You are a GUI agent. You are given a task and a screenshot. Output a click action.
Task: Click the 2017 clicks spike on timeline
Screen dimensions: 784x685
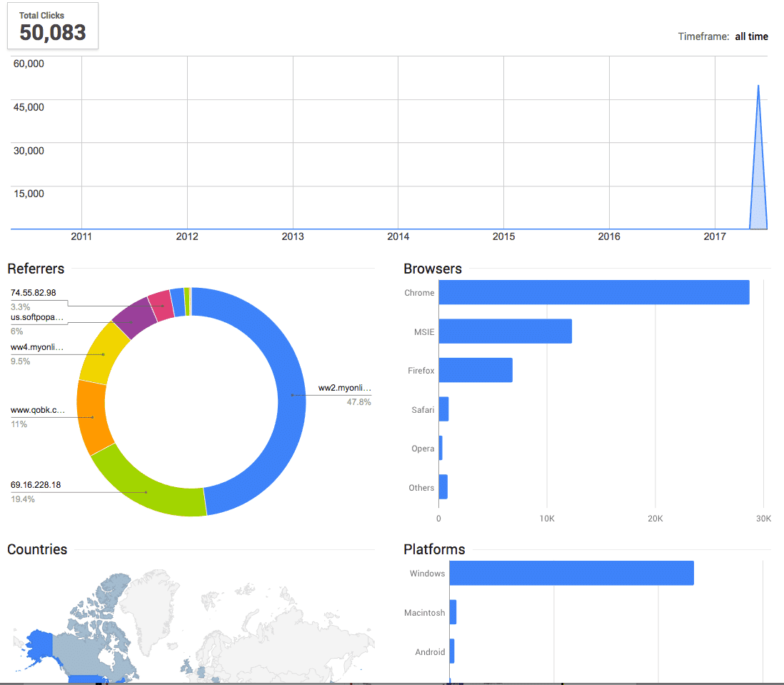pos(758,165)
